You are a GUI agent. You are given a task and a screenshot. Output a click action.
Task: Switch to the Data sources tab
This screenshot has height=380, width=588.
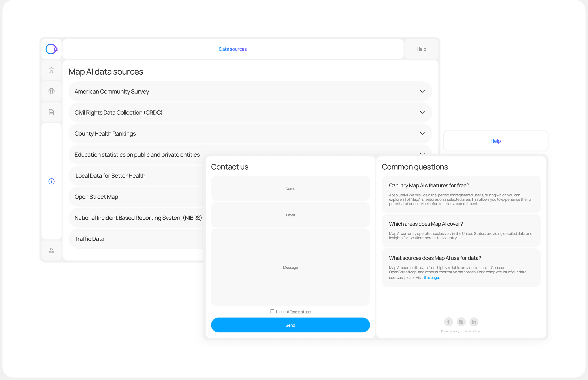[233, 49]
